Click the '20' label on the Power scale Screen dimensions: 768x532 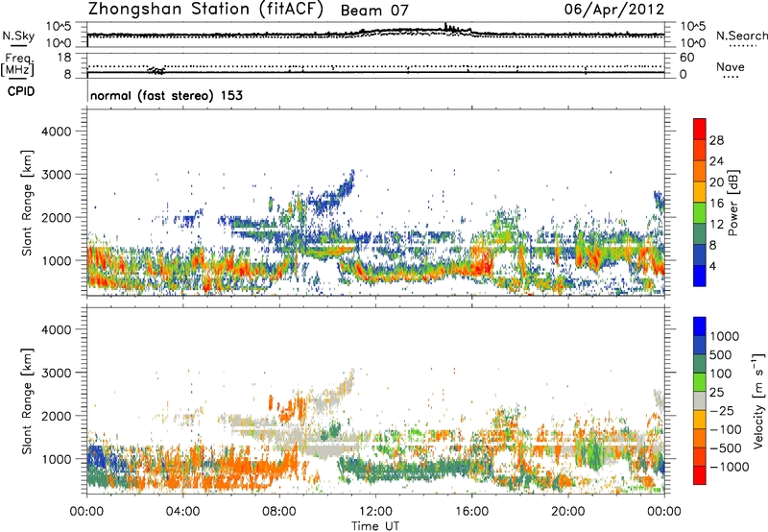coord(716,182)
